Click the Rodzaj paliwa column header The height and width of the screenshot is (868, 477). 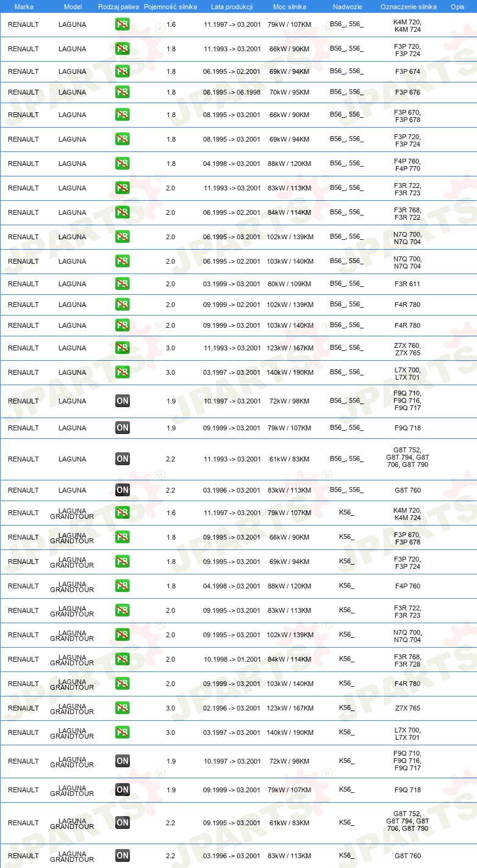click(x=118, y=7)
